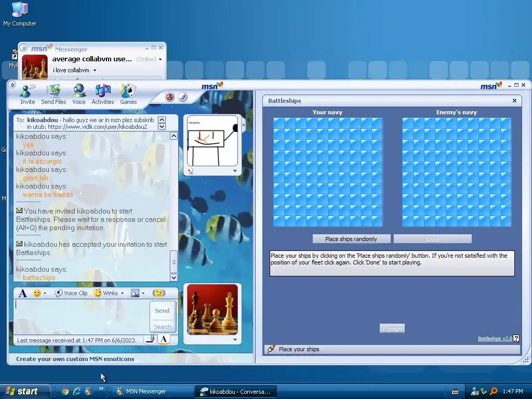Send a Wink
Screen dimensions: 532x399
[106, 293]
